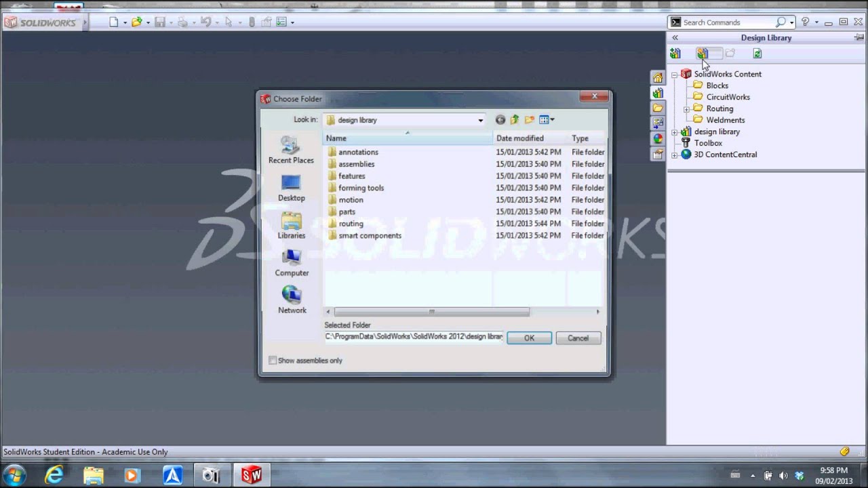Click the New document icon in toolbar

114,22
